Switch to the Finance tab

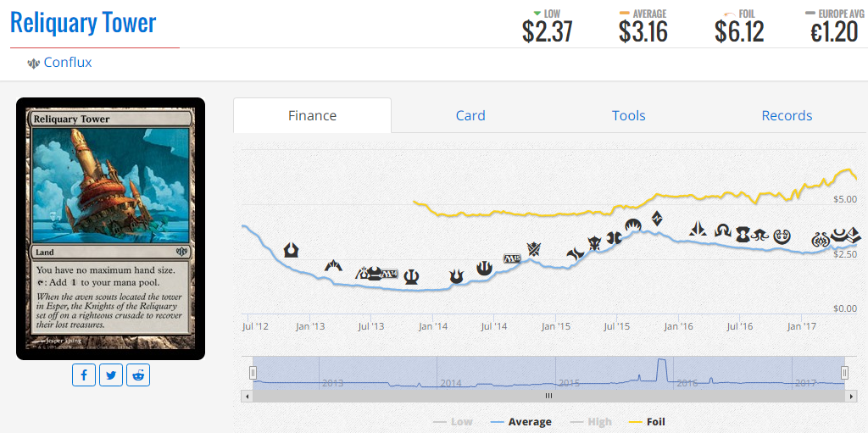pos(312,115)
